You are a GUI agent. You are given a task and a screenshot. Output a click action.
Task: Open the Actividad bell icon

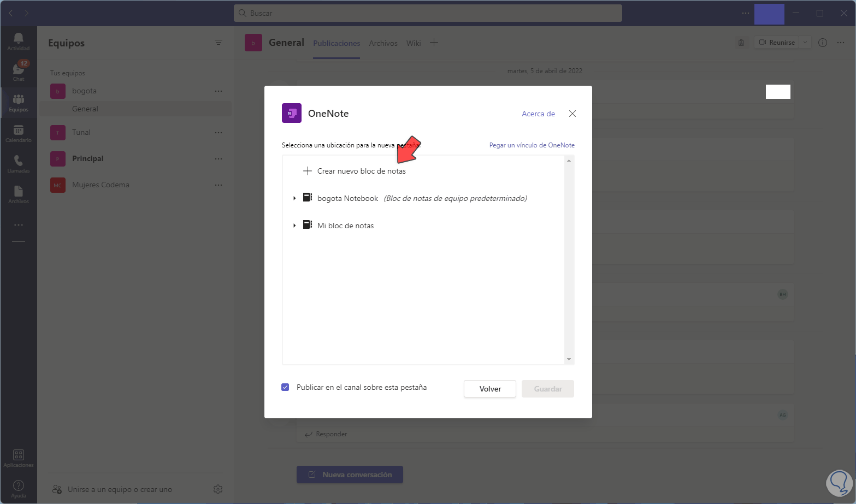19,40
